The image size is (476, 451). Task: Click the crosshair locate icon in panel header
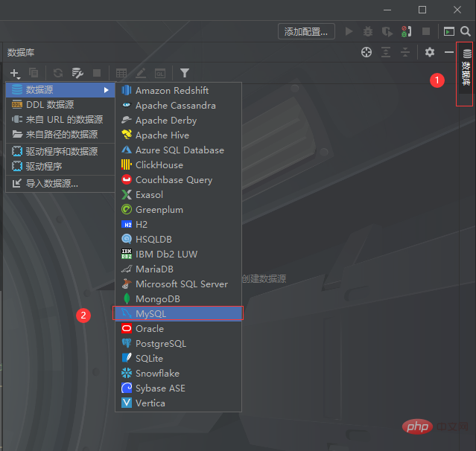[366, 52]
